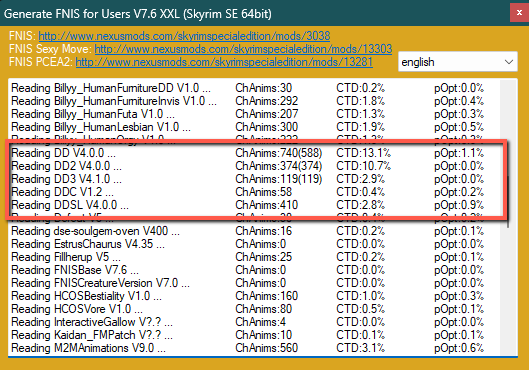Click 'ChAnims:740(588)' value
Viewport: 529px width, 370px height.
pos(279,153)
